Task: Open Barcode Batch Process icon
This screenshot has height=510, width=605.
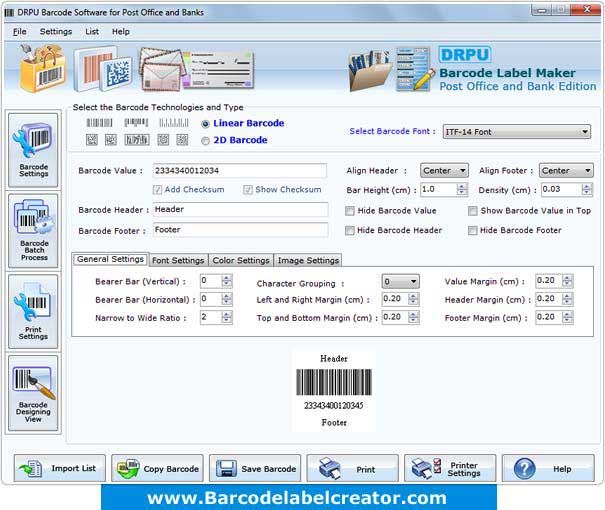Action: pos(33,231)
